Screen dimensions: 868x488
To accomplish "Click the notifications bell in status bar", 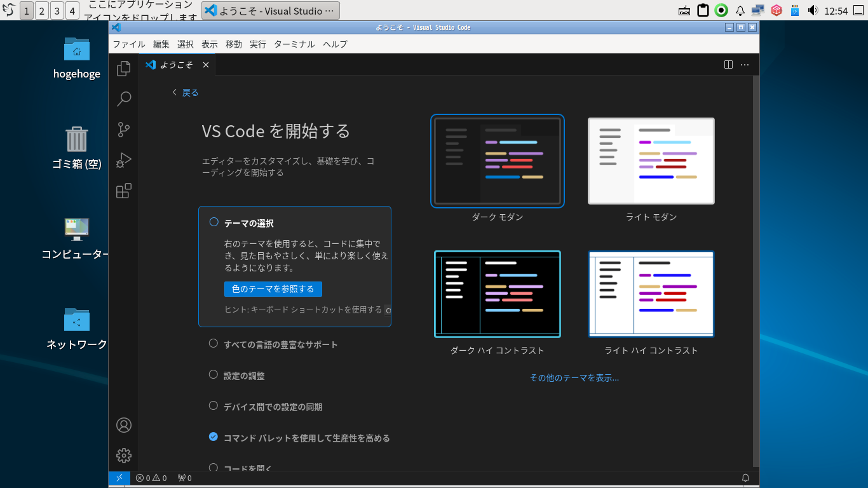I will pyautogui.click(x=745, y=478).
